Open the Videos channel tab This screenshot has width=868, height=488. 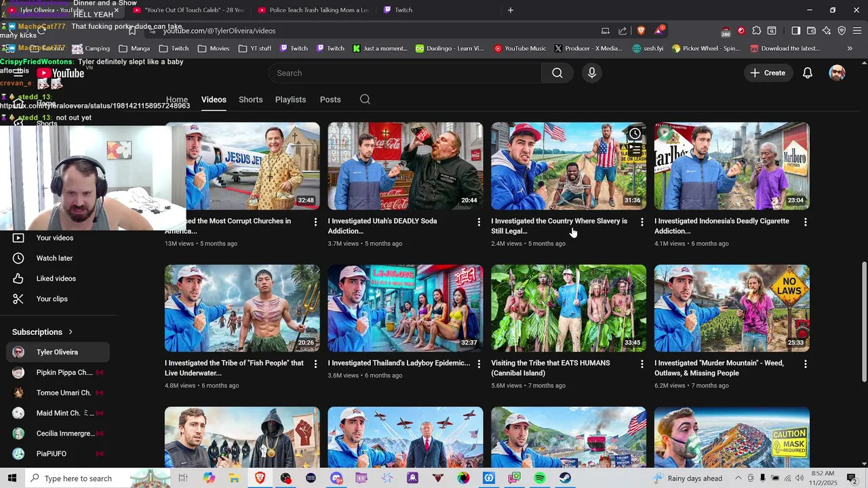[214, 100]
